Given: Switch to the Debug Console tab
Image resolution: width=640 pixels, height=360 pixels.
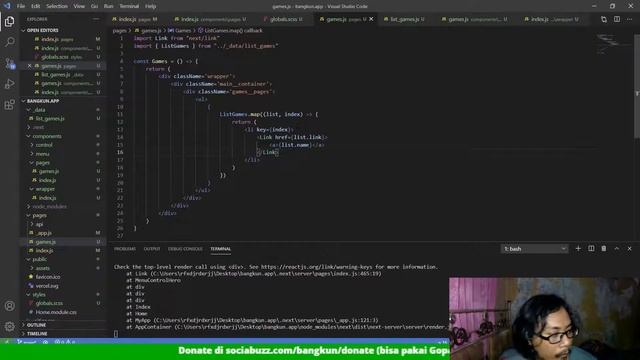Looking at the screenshot, I should pyautogui.click(x=185, y=249).
